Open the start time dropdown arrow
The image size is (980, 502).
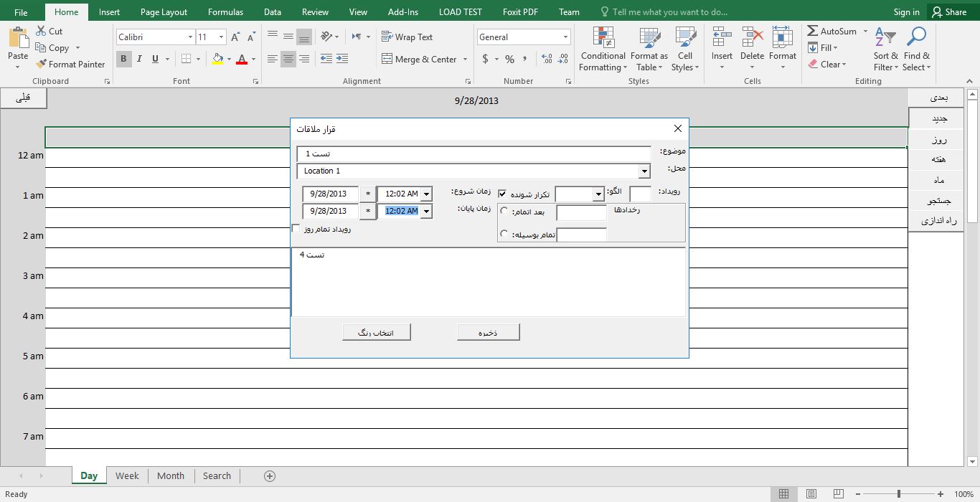pos(427,194)
